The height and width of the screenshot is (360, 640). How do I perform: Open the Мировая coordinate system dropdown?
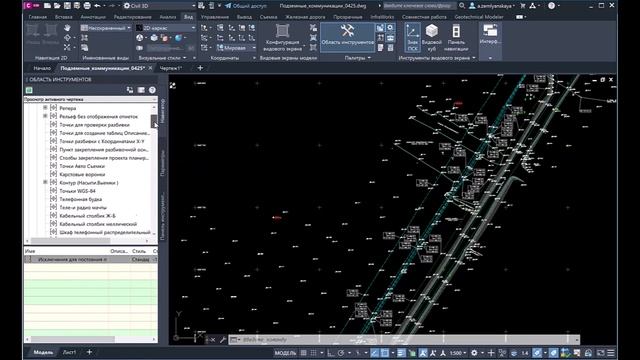[x=236, y=48]
